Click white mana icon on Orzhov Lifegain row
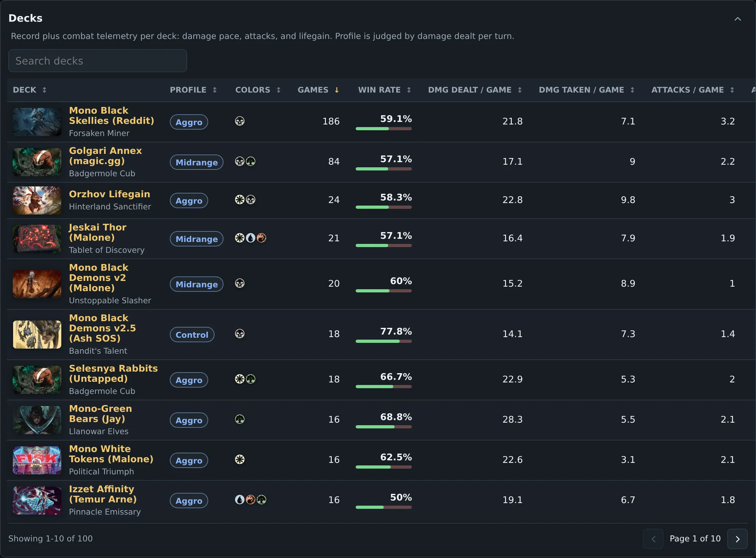 (x=240, y=200)
